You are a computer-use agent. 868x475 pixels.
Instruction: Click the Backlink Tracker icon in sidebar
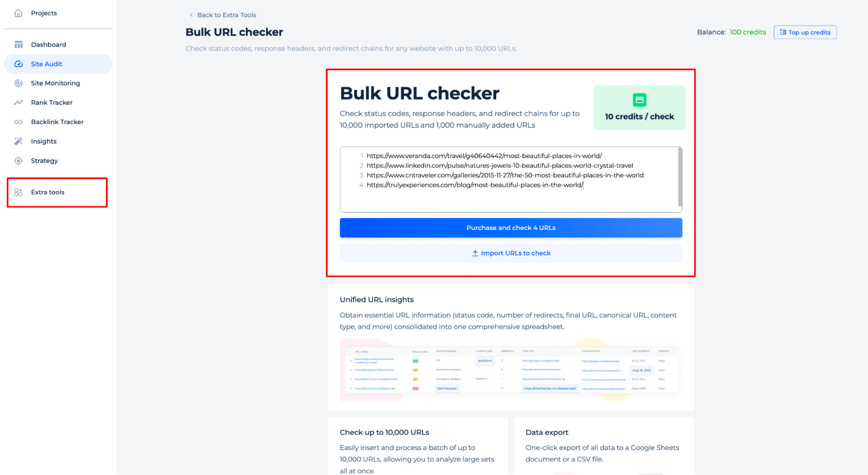pos(17,121)
